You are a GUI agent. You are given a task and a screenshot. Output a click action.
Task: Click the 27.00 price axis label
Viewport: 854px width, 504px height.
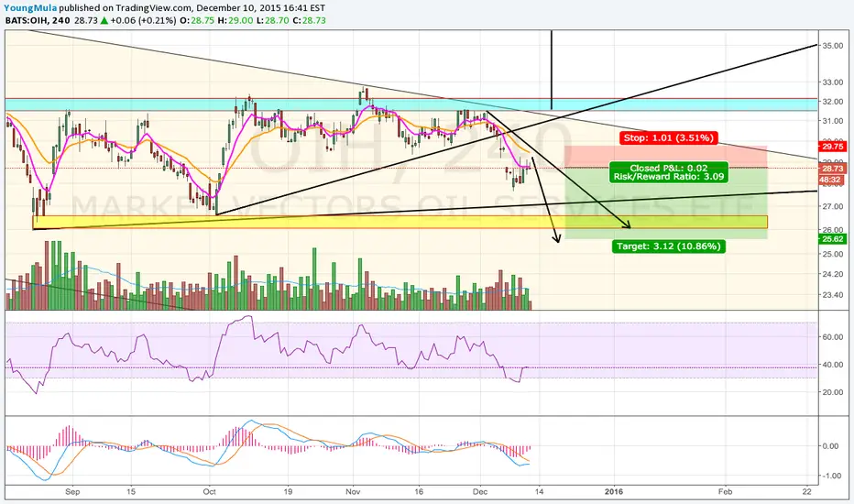pyautogui.click(x=833, y=206)
